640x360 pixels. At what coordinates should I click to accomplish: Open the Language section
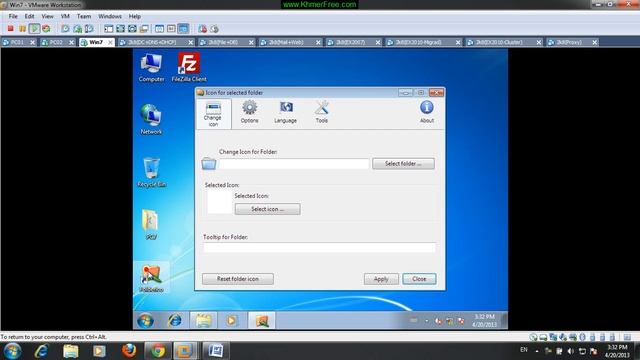pos(285,112)
